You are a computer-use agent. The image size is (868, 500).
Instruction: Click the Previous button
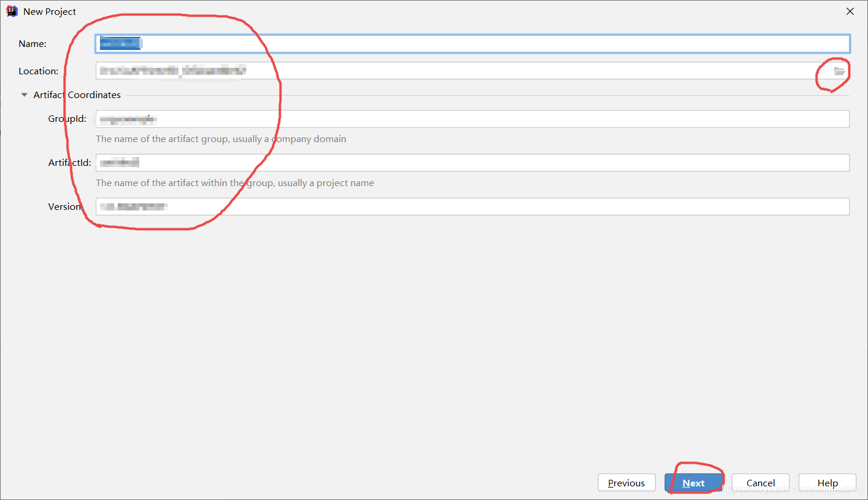click(x=626, y=483)
